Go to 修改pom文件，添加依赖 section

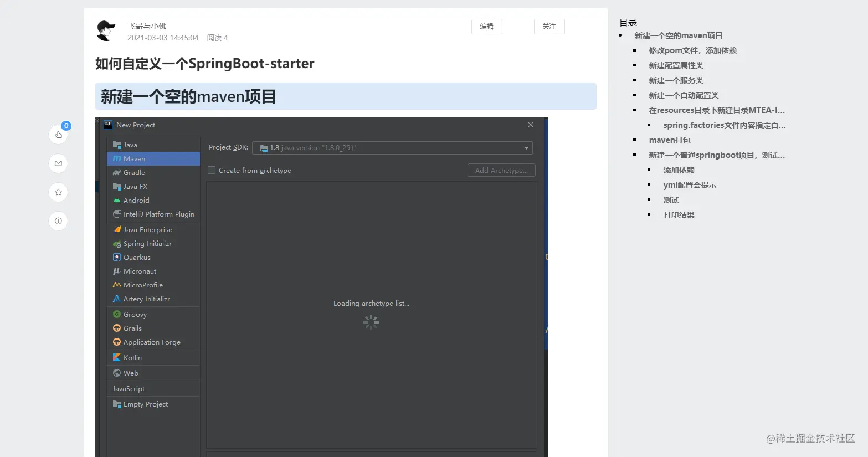693,50
